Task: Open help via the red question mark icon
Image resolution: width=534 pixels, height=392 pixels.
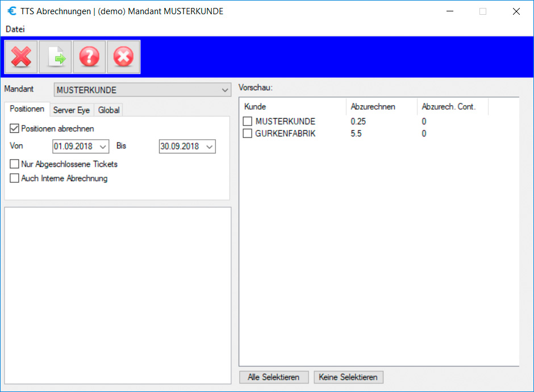Action: pyautogui.click(x=89, y=57)
